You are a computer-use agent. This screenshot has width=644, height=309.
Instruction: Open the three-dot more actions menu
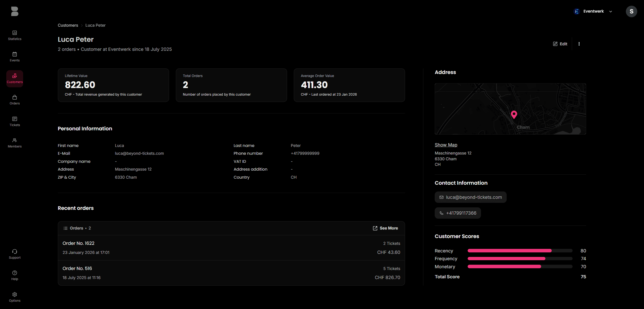(579, 44)
